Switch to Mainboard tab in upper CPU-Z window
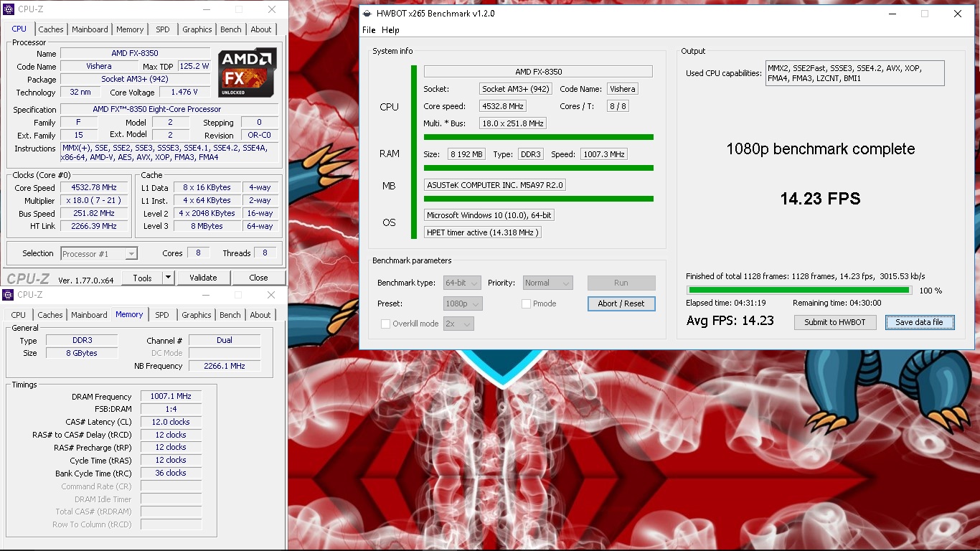 pos(90,29)
